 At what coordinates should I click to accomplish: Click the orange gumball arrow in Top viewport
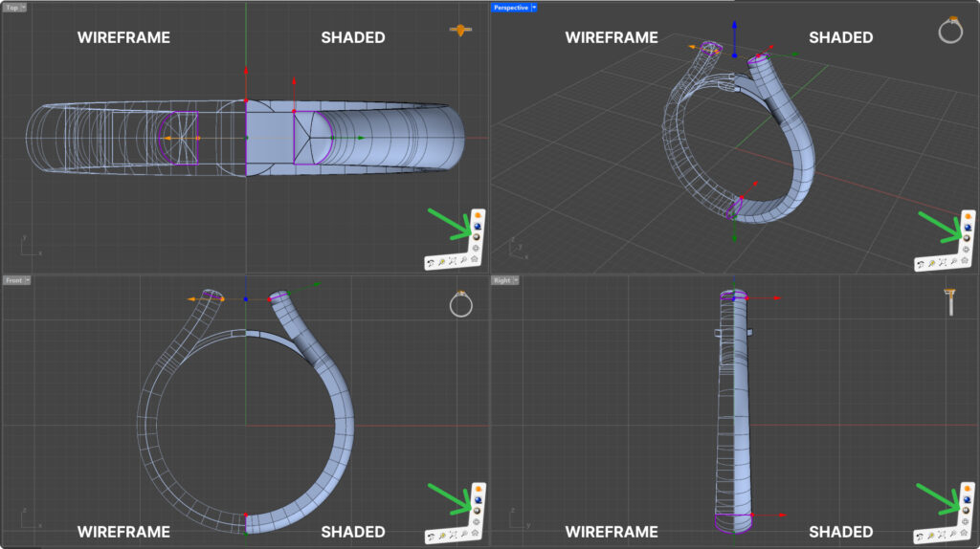(x=167, y=138)
